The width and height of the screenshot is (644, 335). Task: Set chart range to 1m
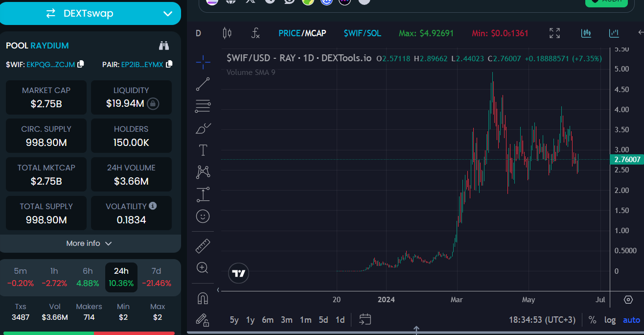click(x=306, y=320)
